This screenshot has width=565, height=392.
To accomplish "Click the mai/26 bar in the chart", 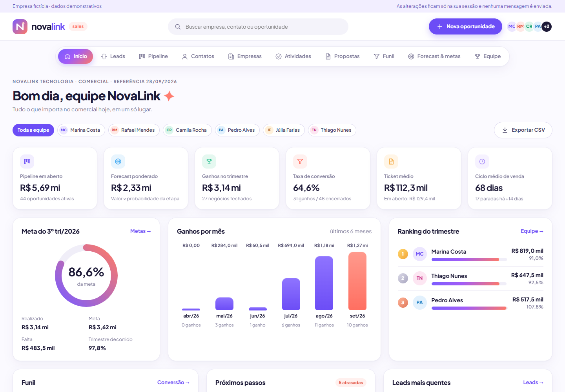I will (x=224, y=304).
